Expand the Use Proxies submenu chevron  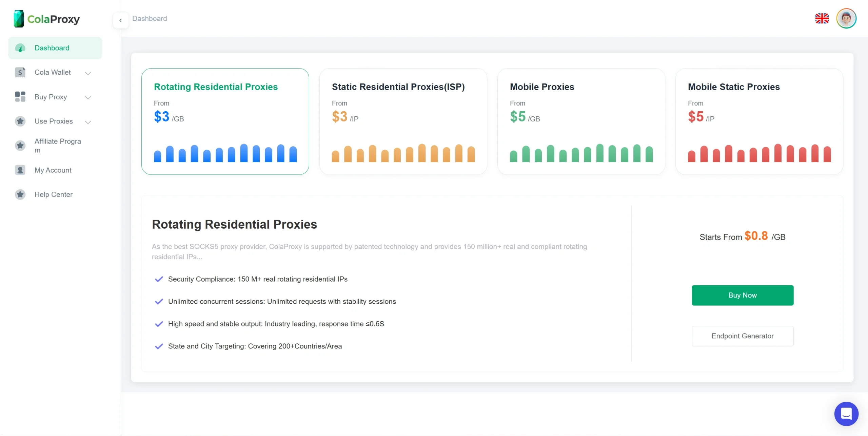pyautogui.click(x=88, y=122)
